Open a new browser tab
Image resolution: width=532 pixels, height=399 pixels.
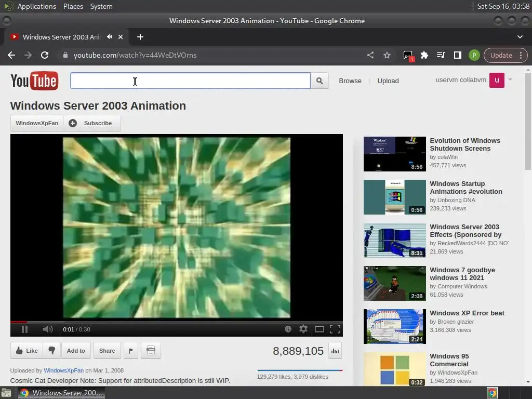(140, 37)
